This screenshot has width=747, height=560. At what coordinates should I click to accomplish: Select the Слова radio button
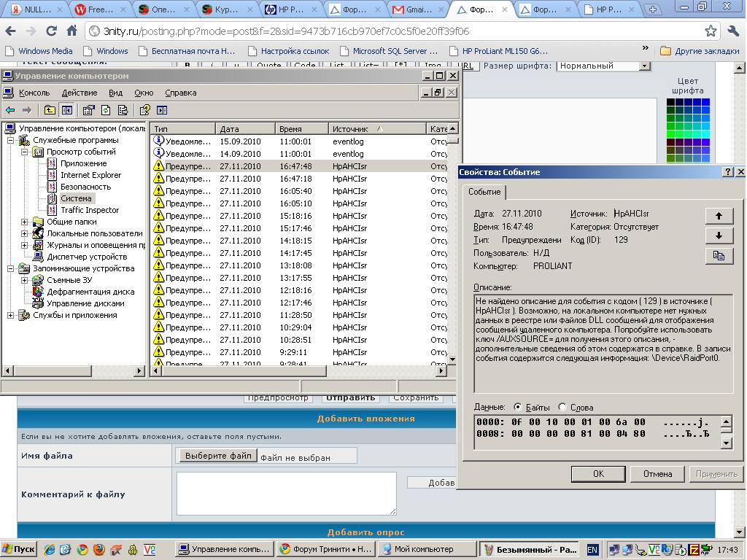pos(562,408)
